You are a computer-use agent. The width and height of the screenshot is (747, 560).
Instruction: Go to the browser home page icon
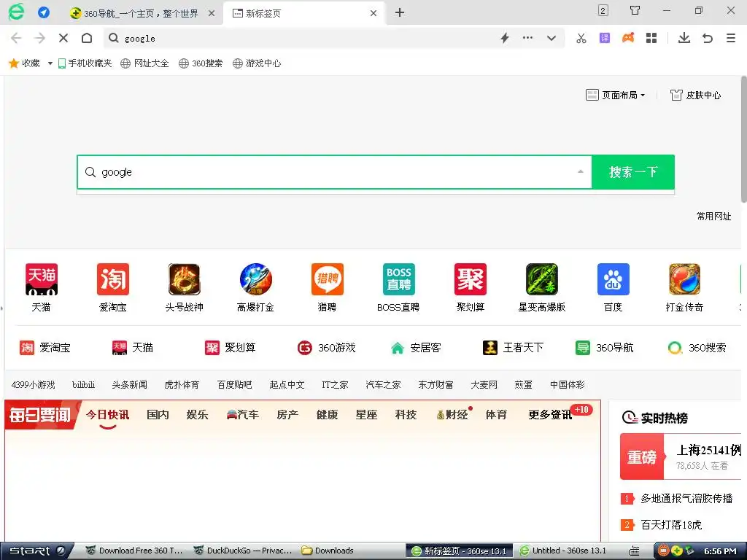(87, 38)
